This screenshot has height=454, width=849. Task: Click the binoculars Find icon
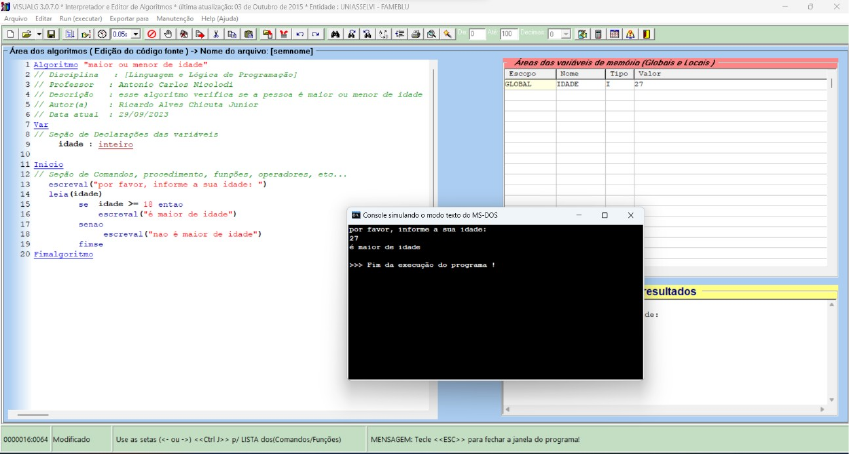point(336,34)
